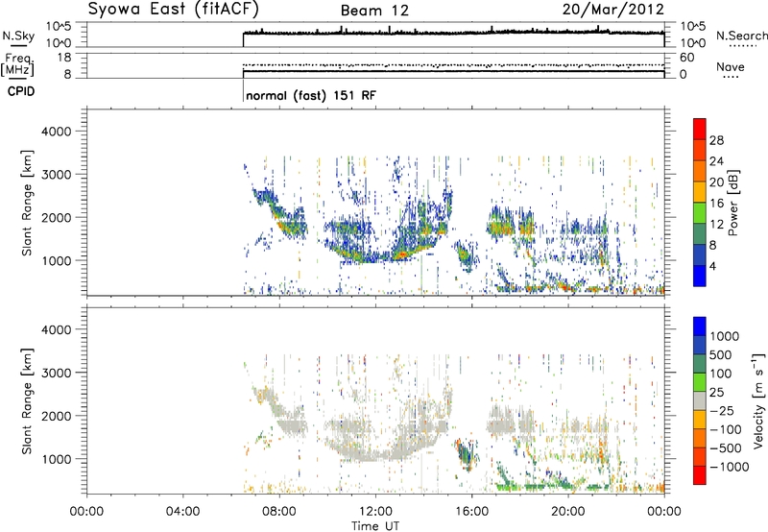Click the '-1000' velocity colorbar value
Viewport: 768px width, 532px height.
[730, 467]
